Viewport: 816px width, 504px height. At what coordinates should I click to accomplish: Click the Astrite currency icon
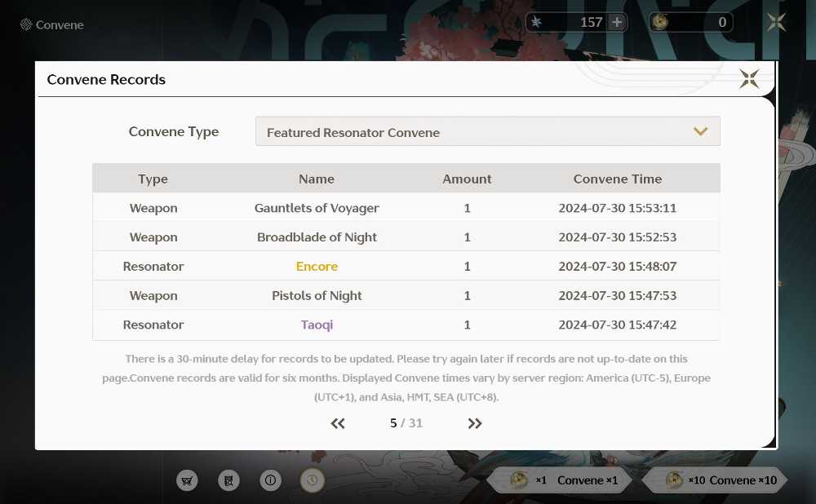(536, 22)
